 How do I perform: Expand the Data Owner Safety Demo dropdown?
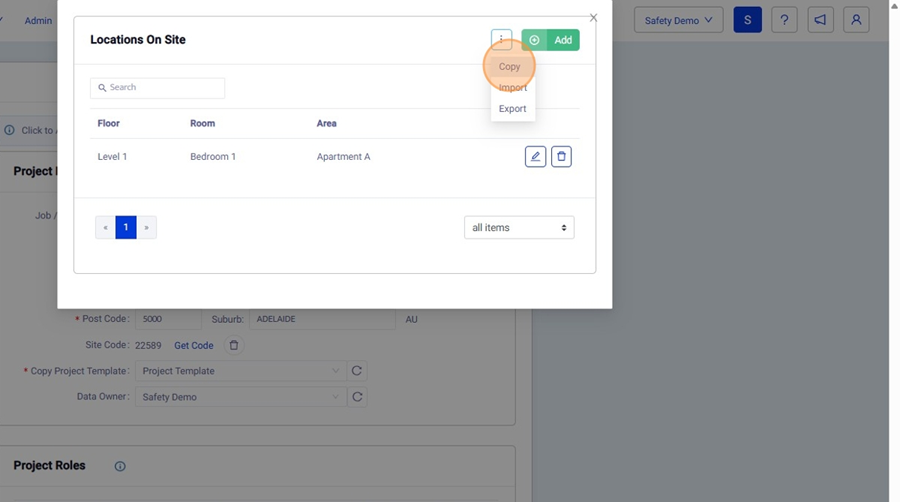240,397
